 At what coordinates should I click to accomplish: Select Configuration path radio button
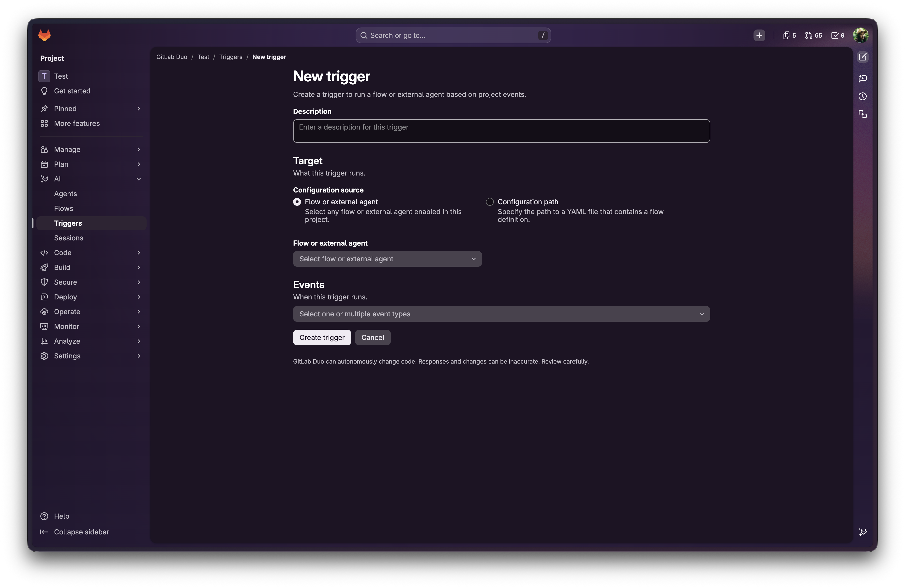(x=490, y=202)
